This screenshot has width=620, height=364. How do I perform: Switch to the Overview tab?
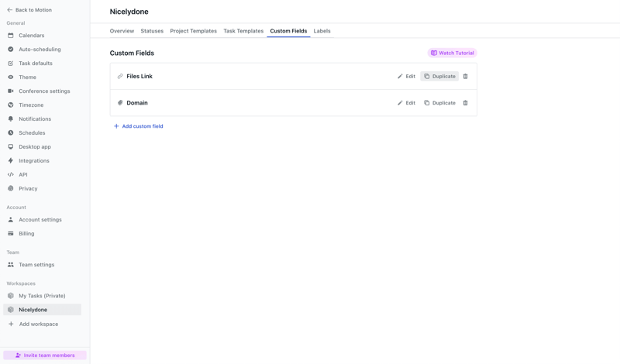(122, 31)
